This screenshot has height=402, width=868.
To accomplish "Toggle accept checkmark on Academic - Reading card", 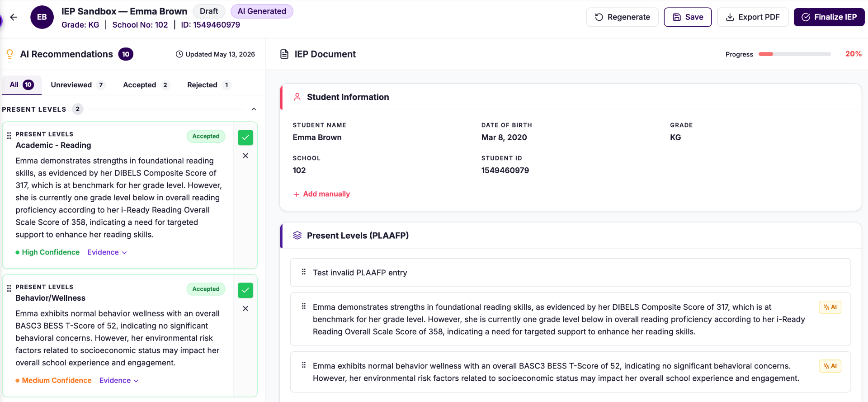I will point(245,137).
